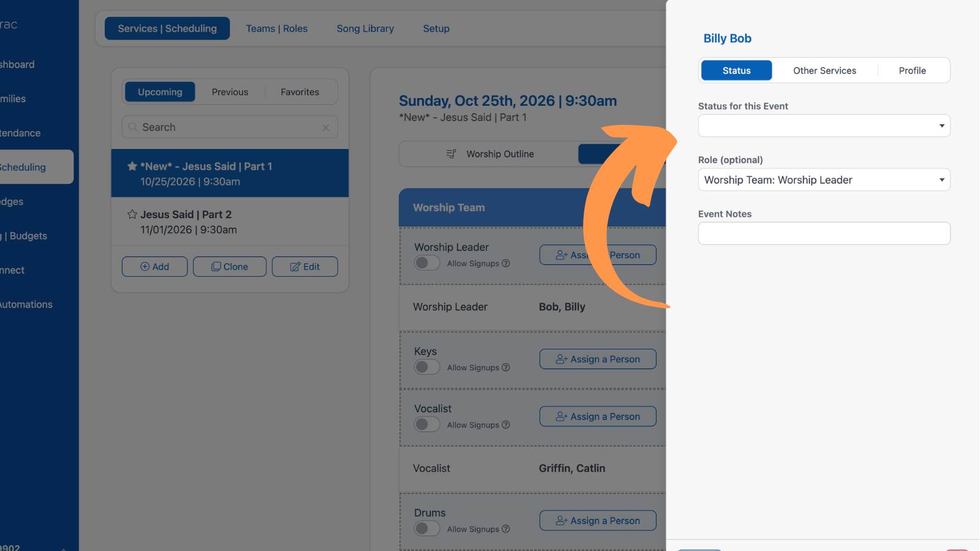The height and width of the screenshot is (551, 980).
Task: Clear the service search with the X icon
Action: (326, 127)
